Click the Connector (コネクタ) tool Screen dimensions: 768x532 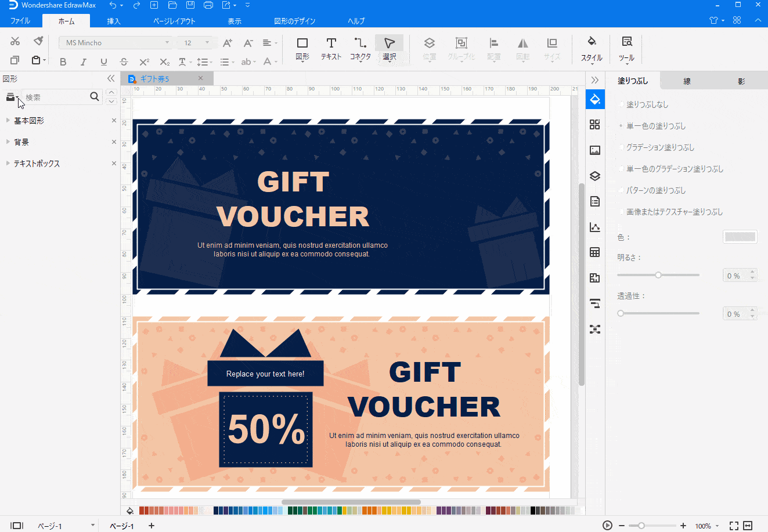360,48
